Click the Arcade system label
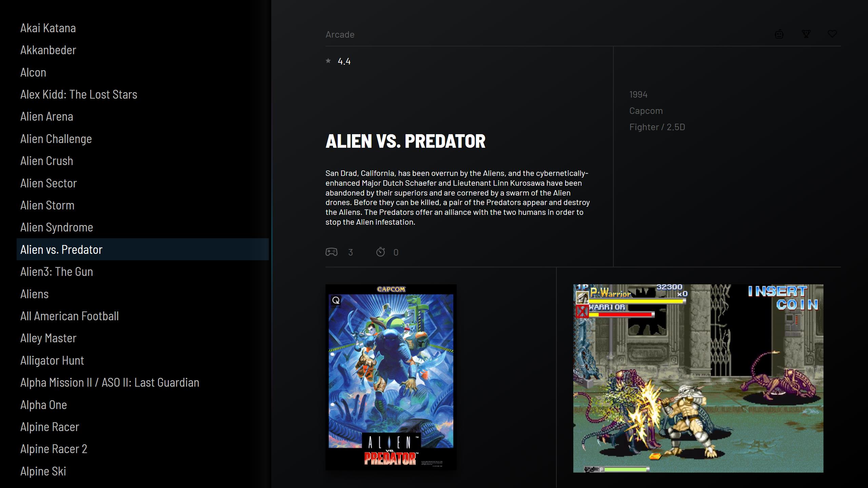Image resolution: width=868 pixels, height=488 pixels. [340, 34]
